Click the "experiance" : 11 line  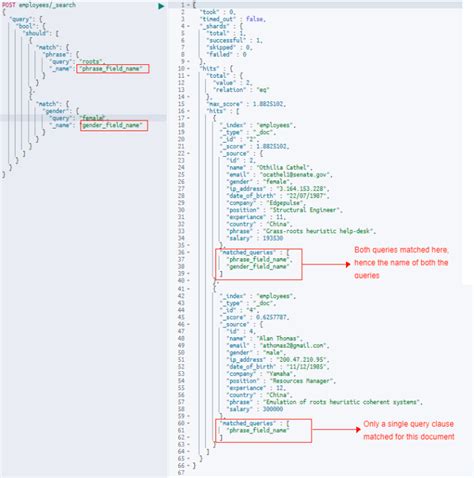pos(256,217)
